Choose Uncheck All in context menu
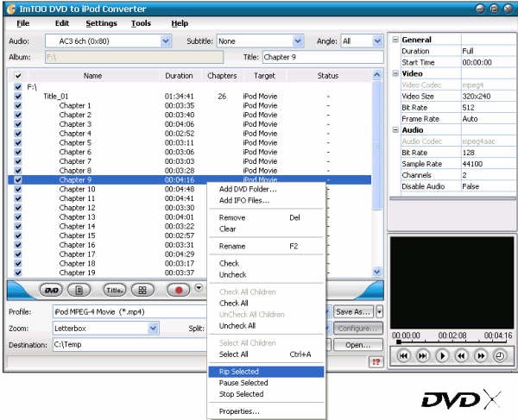The image size is (518, 420). tap(266, 326)
